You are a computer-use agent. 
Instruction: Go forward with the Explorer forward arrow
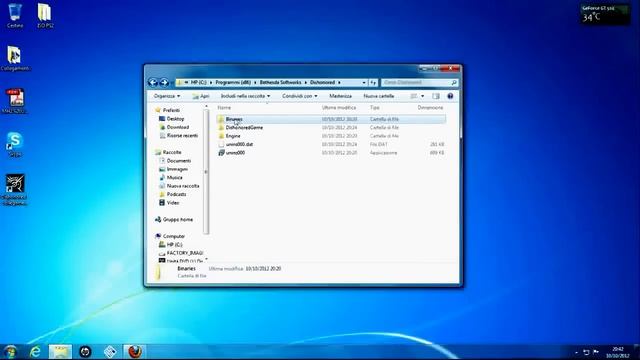click(164, 82)
